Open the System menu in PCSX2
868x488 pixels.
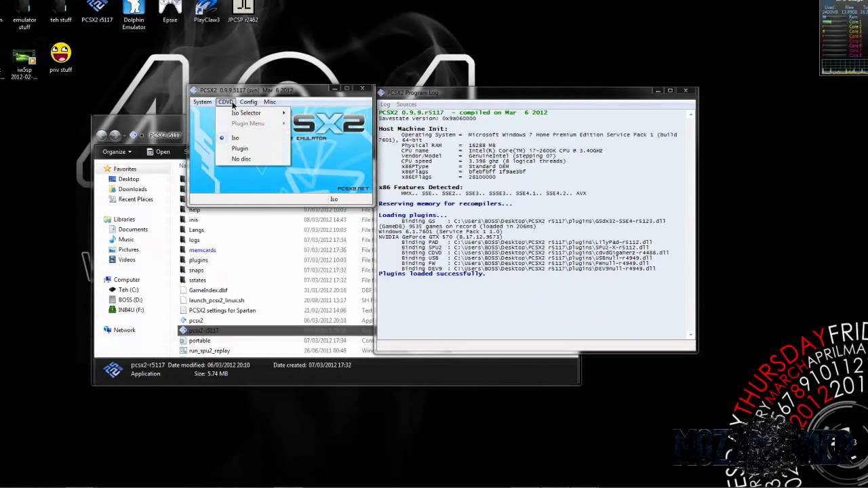[x=202, y=102]
